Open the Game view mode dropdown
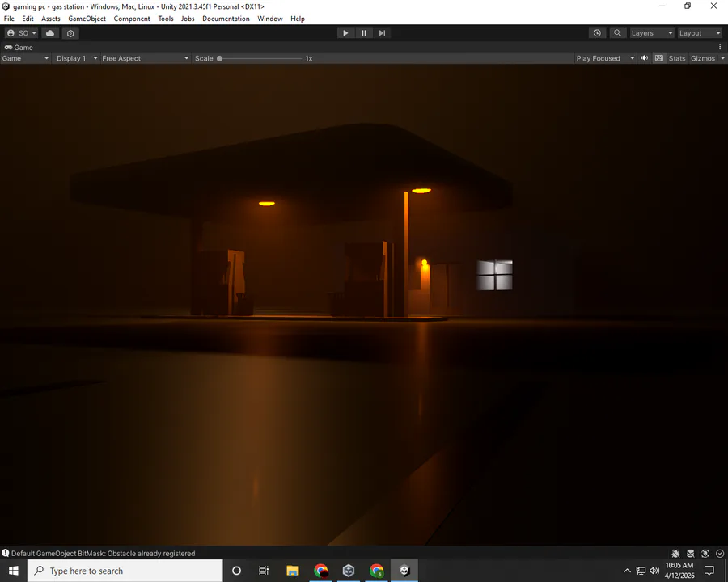 25,58
